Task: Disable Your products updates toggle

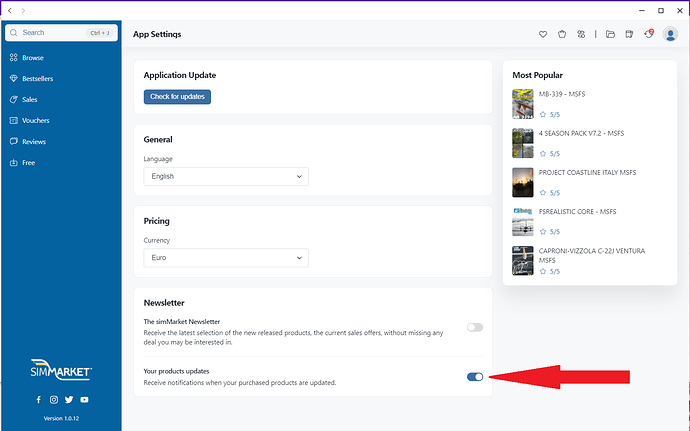Action: 475,376
